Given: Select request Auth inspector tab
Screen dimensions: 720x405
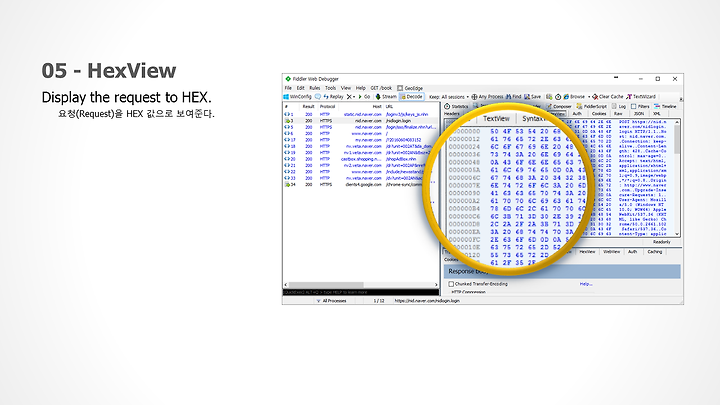Looking at the screenshot, I should tap(577, 113).
